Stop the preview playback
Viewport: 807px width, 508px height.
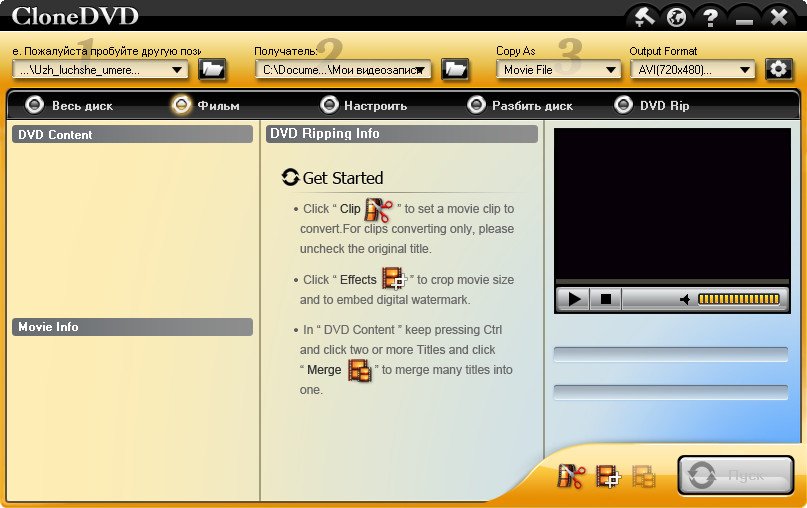[x=605, y=299]
